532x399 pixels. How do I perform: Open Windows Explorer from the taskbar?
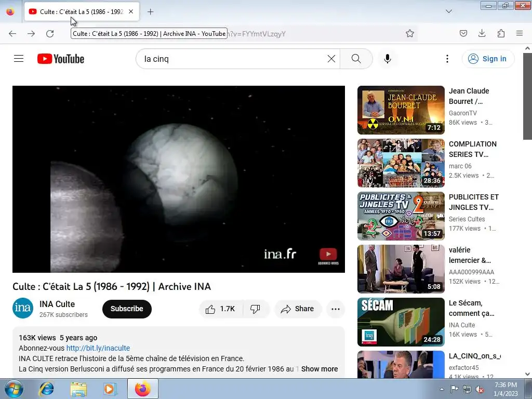point(78,389)
